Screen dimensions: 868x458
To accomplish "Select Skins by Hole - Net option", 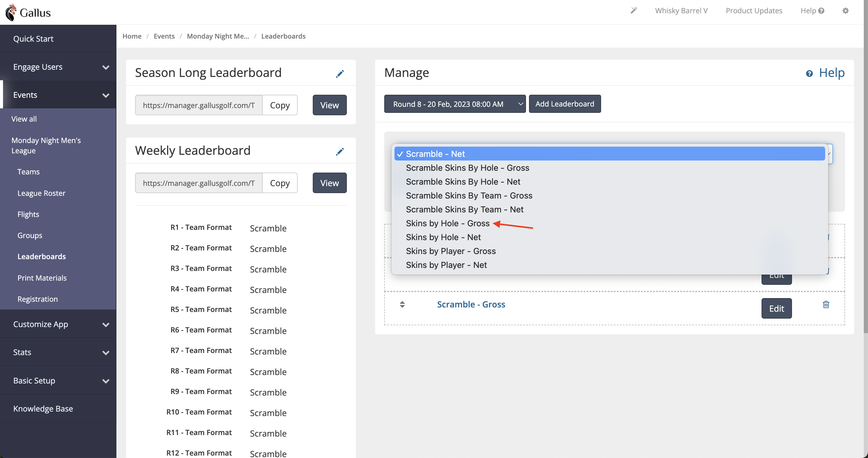I will point(609,237).
